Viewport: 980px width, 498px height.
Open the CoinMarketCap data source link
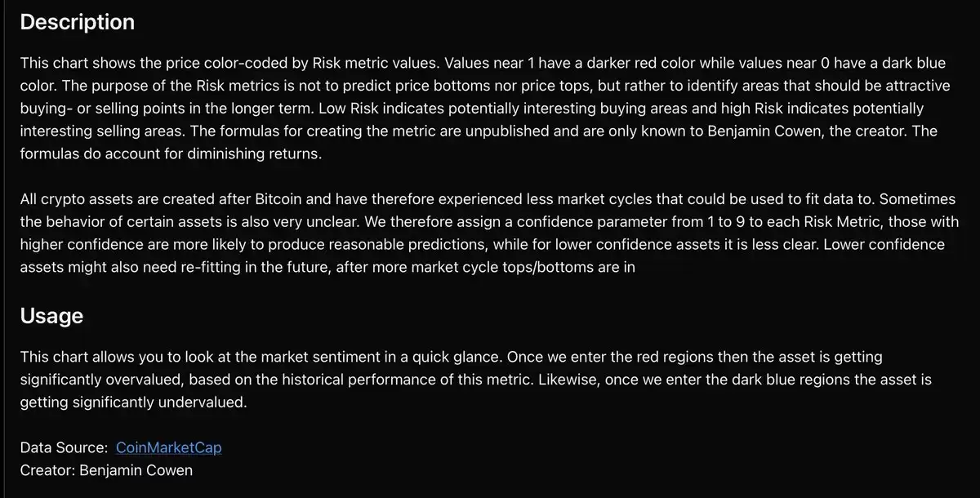tap(169, 447)
